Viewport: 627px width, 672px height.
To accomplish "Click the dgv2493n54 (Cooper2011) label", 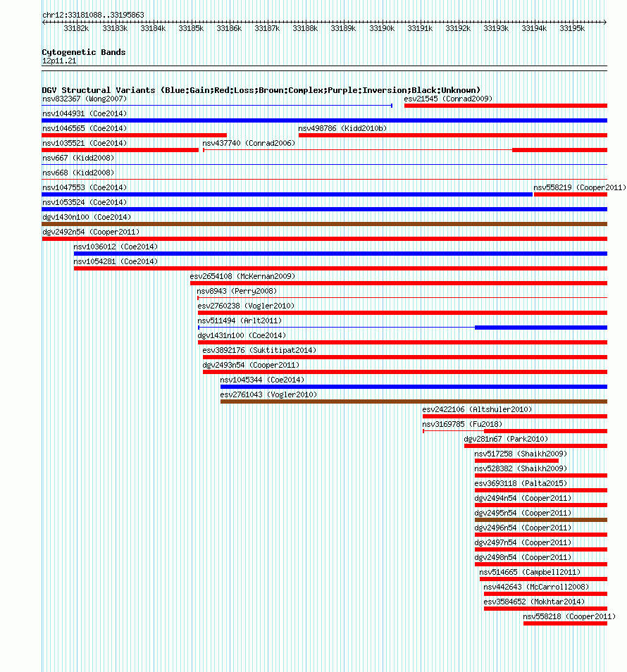I will 251,365.
